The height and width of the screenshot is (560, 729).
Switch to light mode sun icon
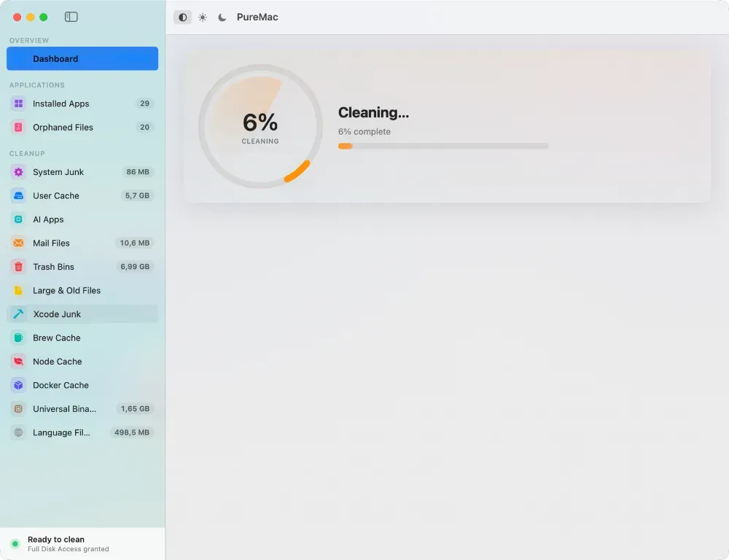pyautogui.click(x=203, y=17)
